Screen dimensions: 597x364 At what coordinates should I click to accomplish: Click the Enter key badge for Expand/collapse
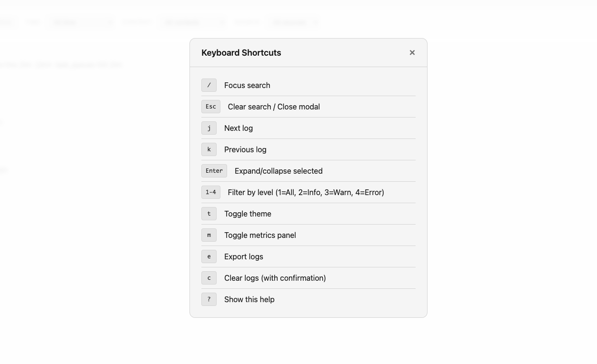[x=214, y=171]
